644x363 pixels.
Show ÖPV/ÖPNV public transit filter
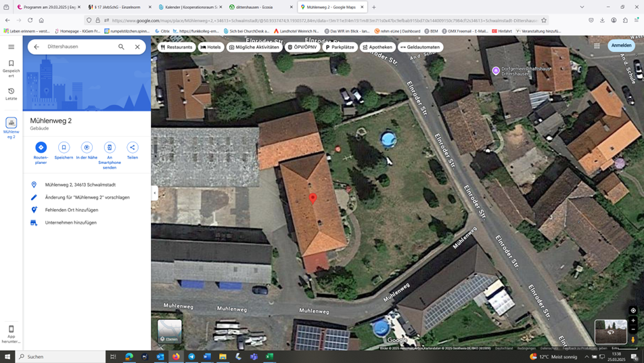302,47
